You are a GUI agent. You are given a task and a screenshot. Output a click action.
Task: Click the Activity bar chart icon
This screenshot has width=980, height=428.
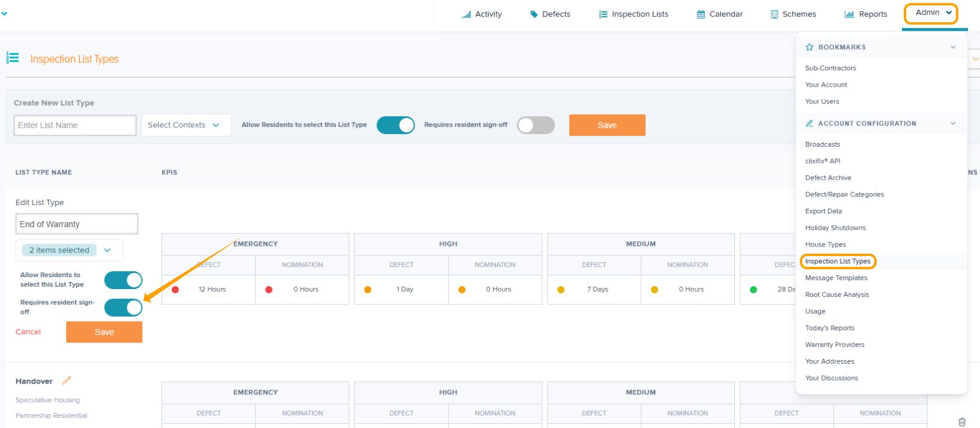tap(466, 14)
